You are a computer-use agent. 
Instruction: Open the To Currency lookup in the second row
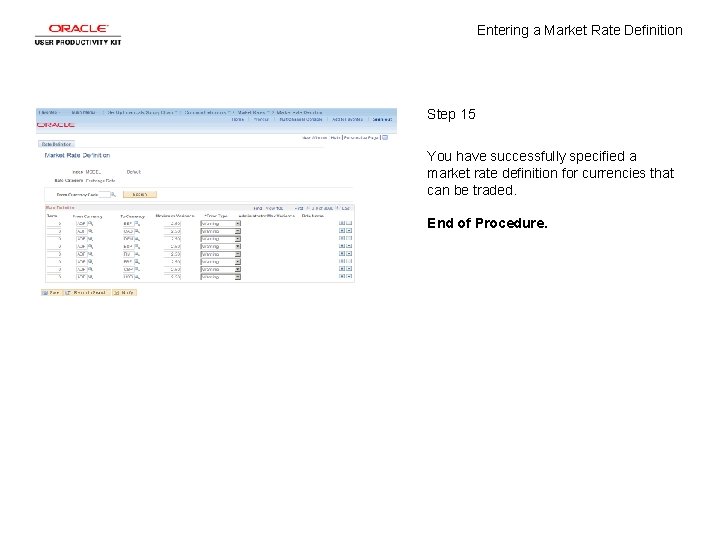[x=137, y=231]
